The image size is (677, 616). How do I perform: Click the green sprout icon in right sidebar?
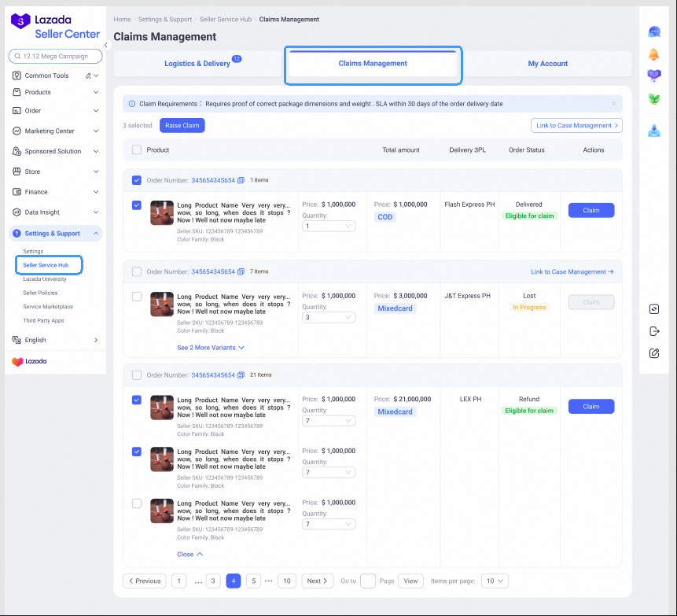pos(653,99)
